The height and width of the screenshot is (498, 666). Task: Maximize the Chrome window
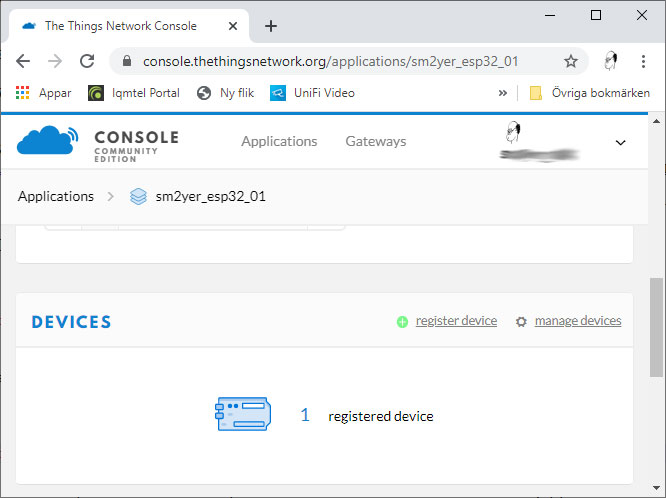pos(596,15)
